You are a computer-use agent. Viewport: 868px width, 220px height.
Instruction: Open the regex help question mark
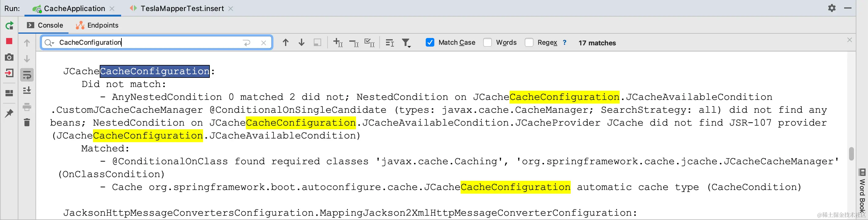point(565,43)
